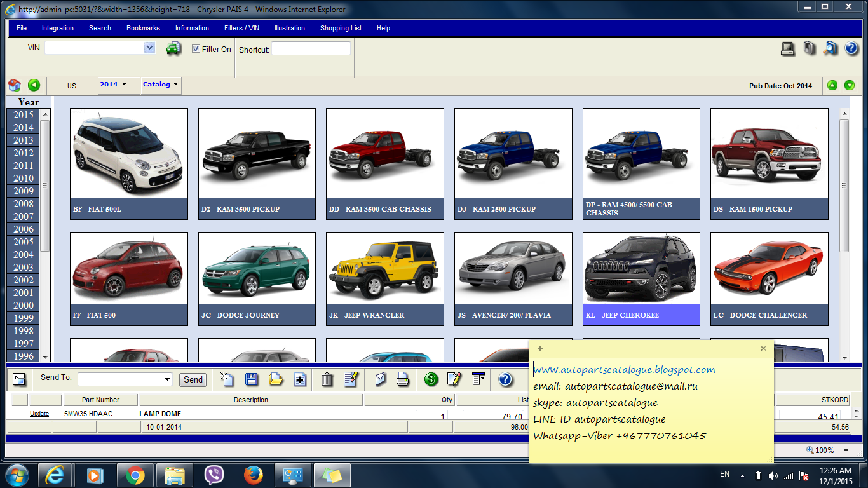Select year 2005 in the Year list
868x488 pixels.
point(24,242)
